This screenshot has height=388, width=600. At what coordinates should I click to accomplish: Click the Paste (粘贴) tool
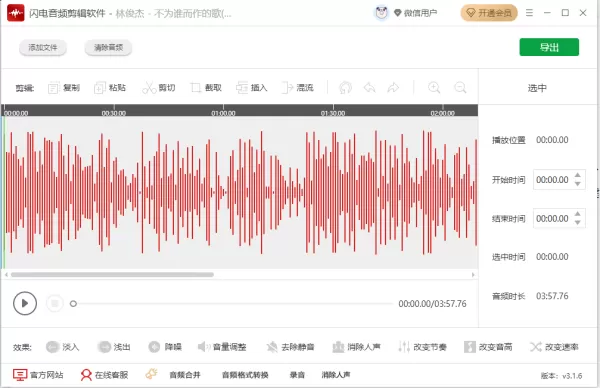point(110,88)
